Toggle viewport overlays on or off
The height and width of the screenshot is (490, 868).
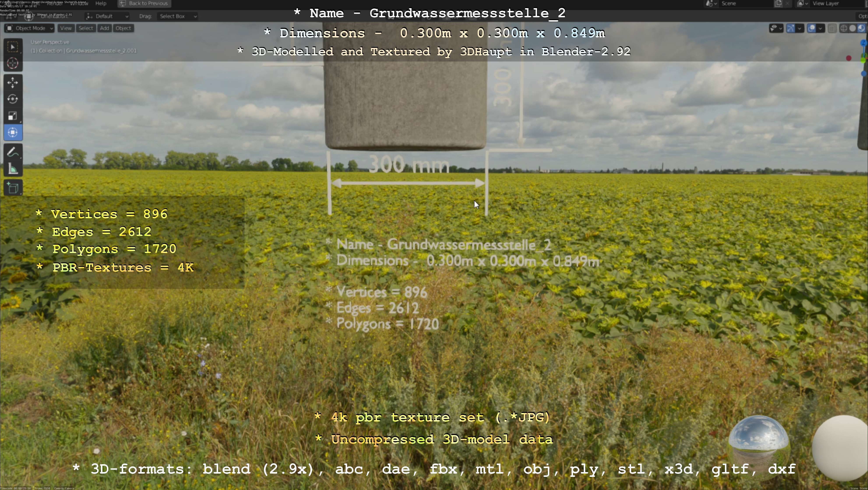811,28
